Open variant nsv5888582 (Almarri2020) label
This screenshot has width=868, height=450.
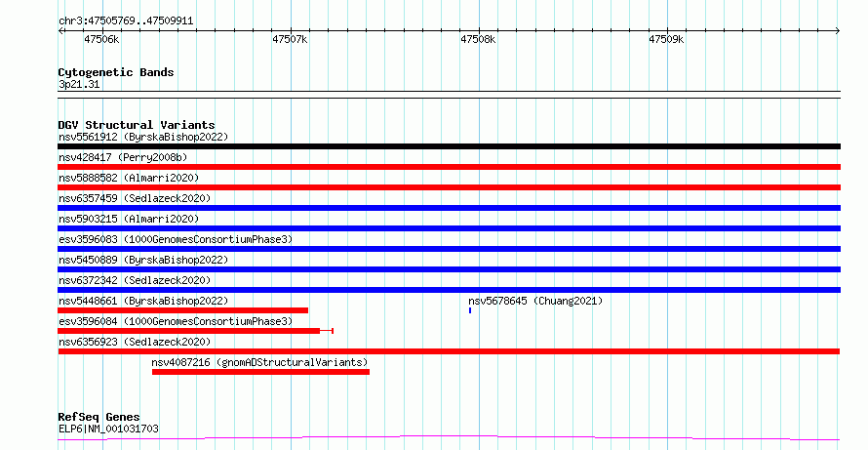click(x=129, y=178)
